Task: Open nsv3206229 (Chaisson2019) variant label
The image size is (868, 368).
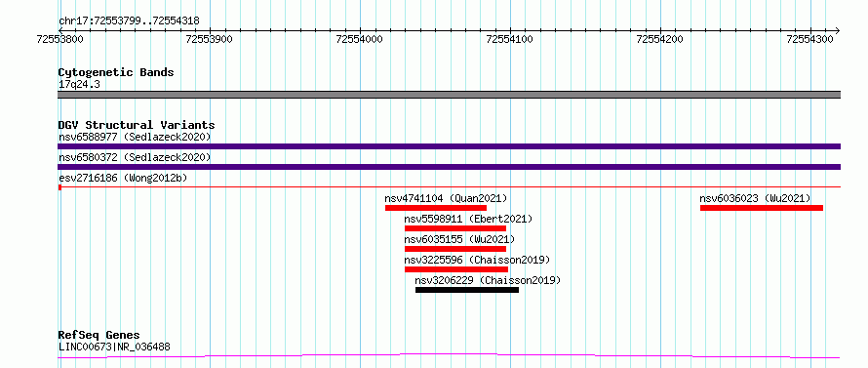Action: click(489, 280)
